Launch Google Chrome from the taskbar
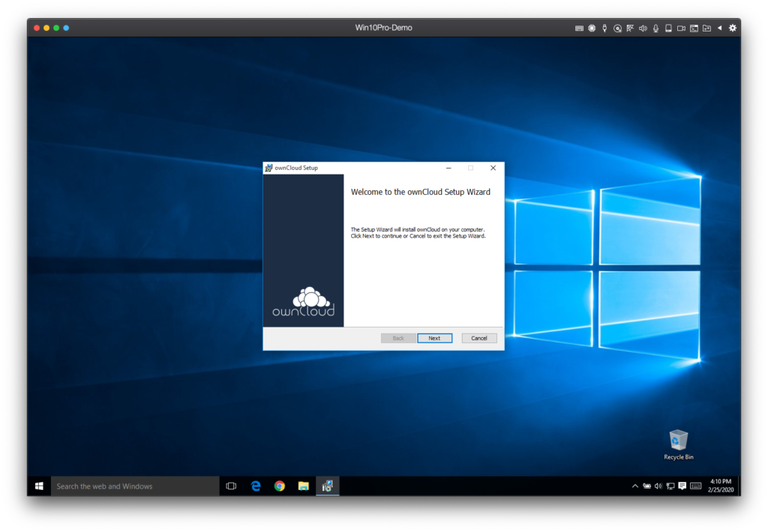The height and width of the screenshot is (532, 768). point(280,486)
